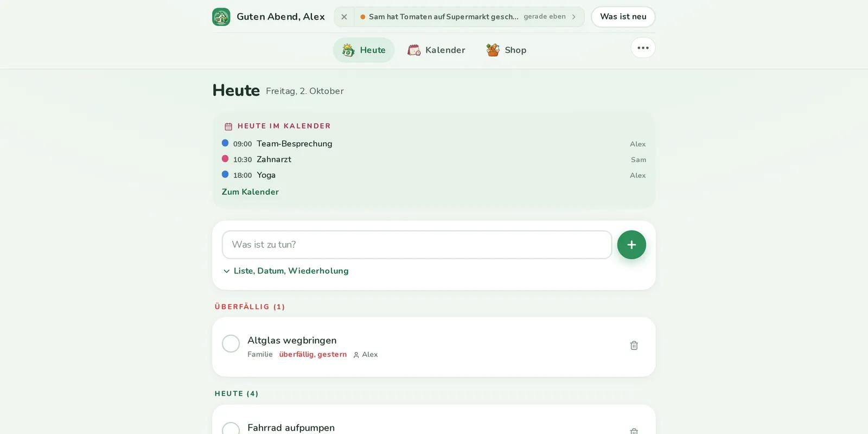Viewport: 868px width, 434px height.
Task: Switch to the Heute tab
Action: [x=363, y=50]
